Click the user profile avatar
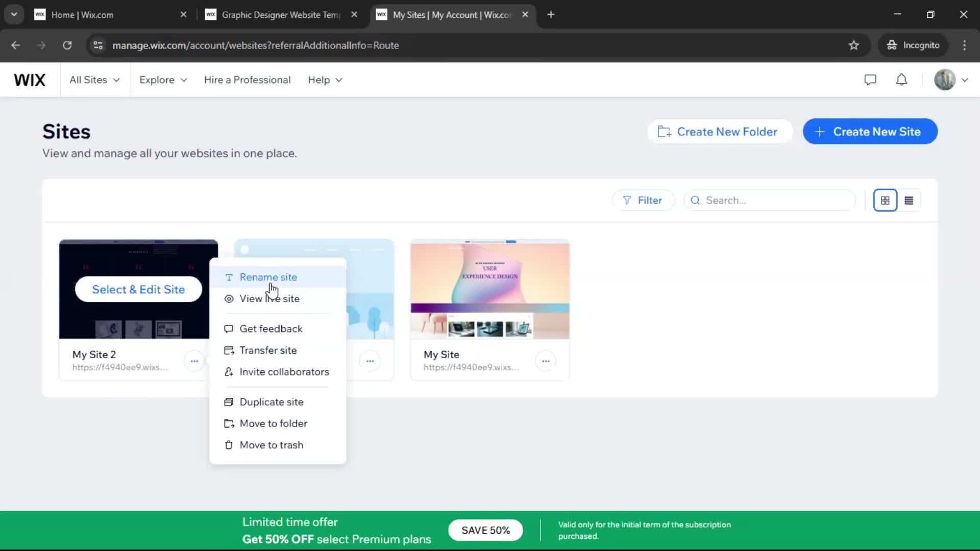This screenshot has height=551, width=980. (x=945, y=80)
